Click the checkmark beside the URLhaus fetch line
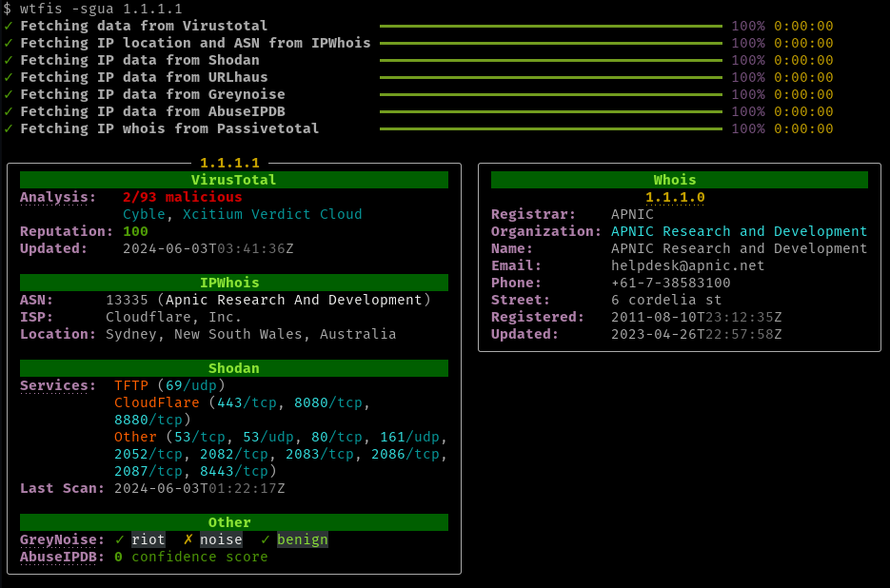Viewport: 890px width, 588px height. [10, 77]
